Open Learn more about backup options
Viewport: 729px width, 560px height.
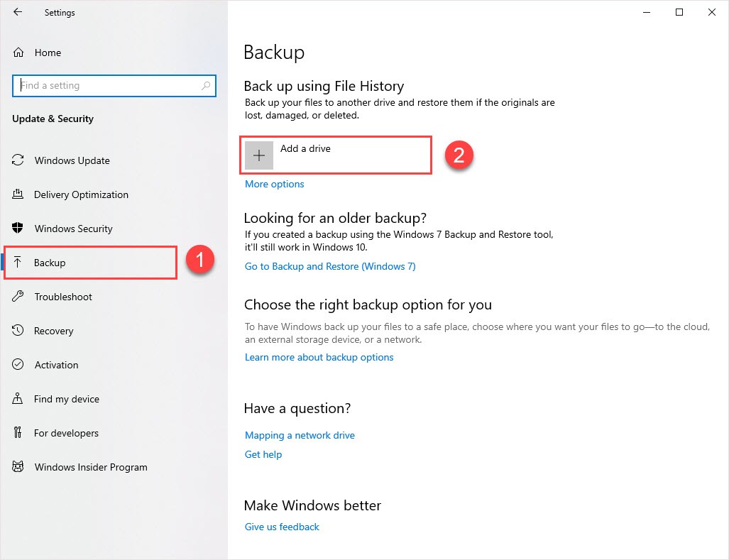(x=319, y=358)
